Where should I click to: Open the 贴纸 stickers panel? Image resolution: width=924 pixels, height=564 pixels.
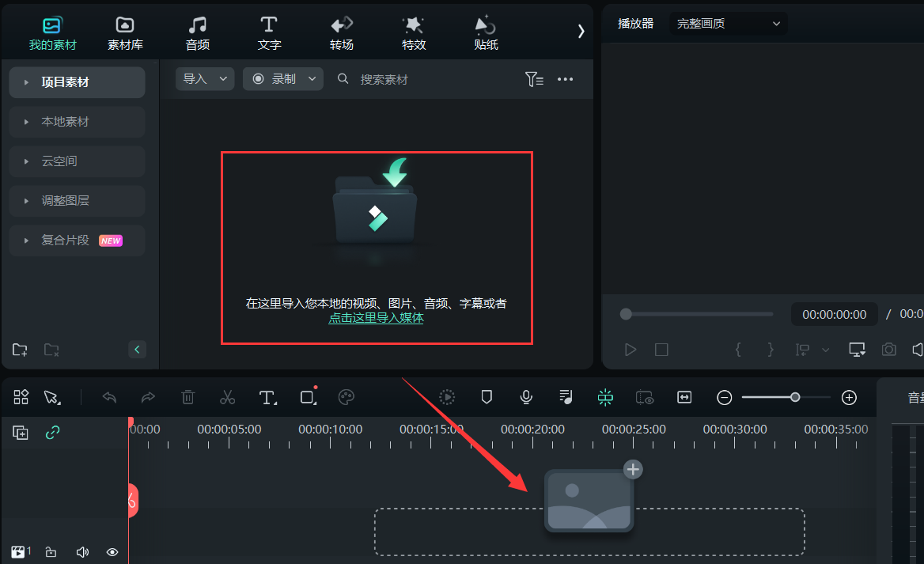485,32
